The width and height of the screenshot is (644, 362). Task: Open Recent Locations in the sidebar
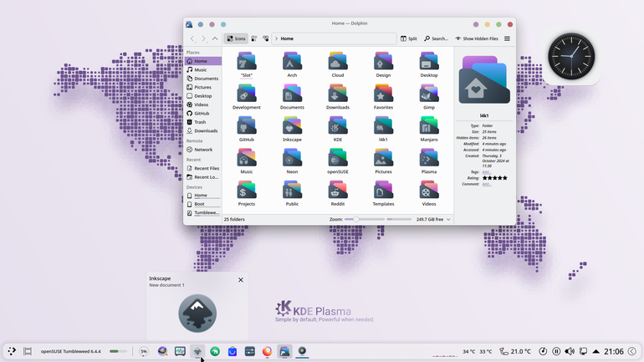coord(203,177)
